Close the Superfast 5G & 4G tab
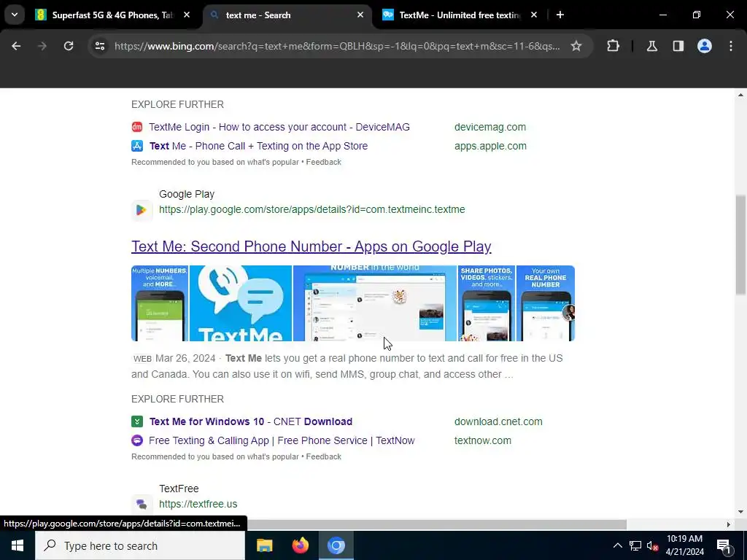The height and width of the screenshot is (560, 747). point(187,15)
